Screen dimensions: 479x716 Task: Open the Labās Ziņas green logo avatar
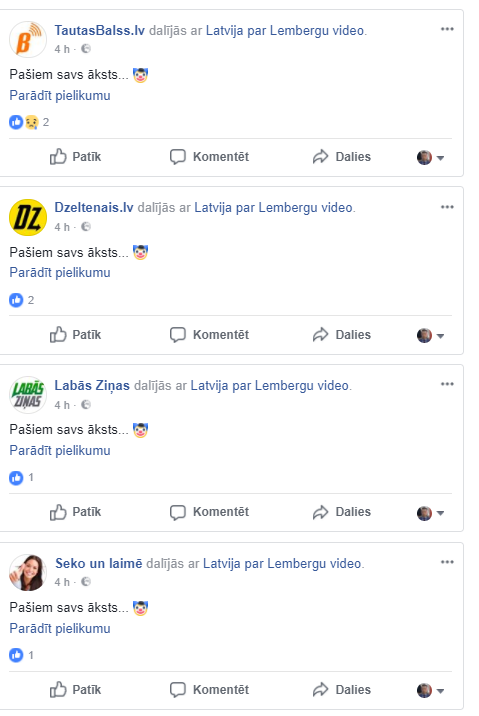[28, 395]
